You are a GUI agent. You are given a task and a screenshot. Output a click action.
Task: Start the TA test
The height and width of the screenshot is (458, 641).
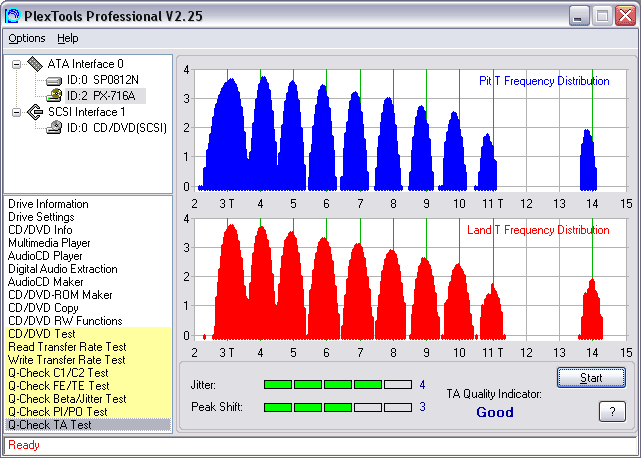[591, 377]
